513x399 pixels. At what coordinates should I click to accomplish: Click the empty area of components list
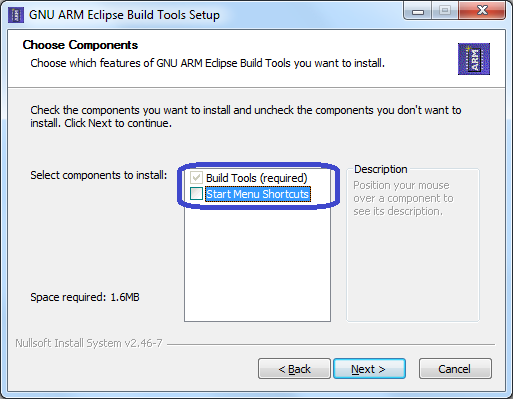click(x=257, y=262)
